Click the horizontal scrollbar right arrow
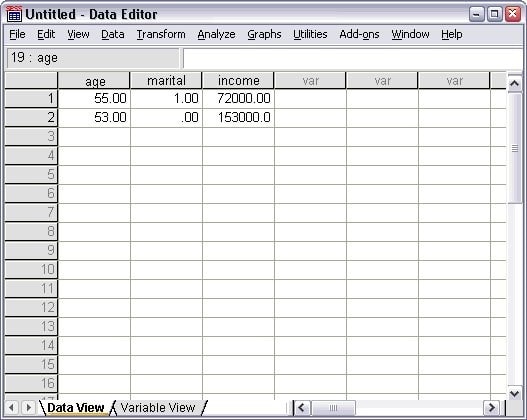The height and width of the screenshot is (420, 527). (492, 408)
